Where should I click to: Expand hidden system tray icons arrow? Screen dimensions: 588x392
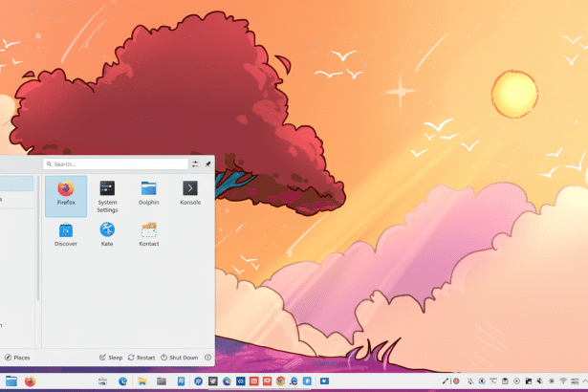tap(584, 381)
